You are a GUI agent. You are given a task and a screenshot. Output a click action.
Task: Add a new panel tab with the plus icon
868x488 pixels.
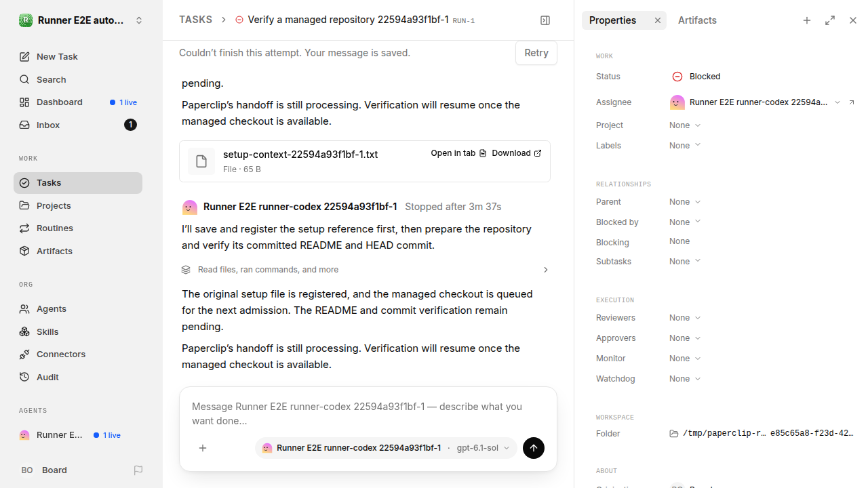pos(807,20)
